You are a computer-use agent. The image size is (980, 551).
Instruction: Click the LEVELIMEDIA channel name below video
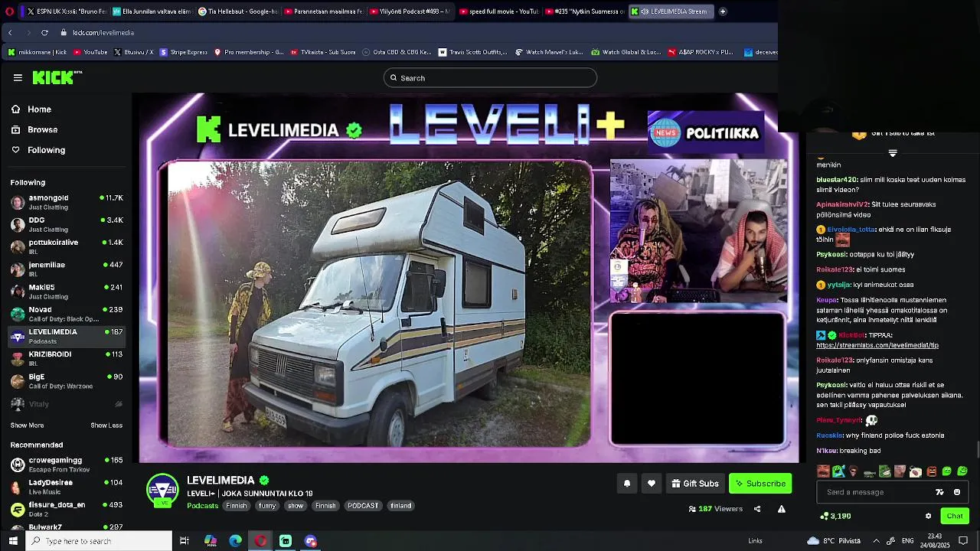(220, 480)
